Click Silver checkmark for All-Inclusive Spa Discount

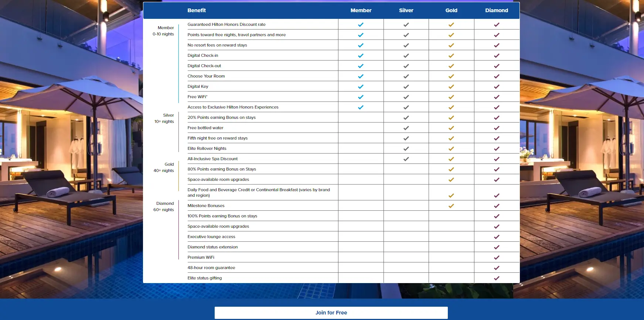[x=406, y=159]
